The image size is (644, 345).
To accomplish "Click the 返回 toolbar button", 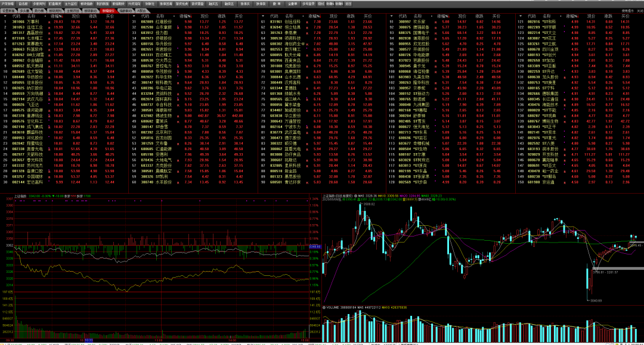I will pyautogui.click(x=348, y=4).
